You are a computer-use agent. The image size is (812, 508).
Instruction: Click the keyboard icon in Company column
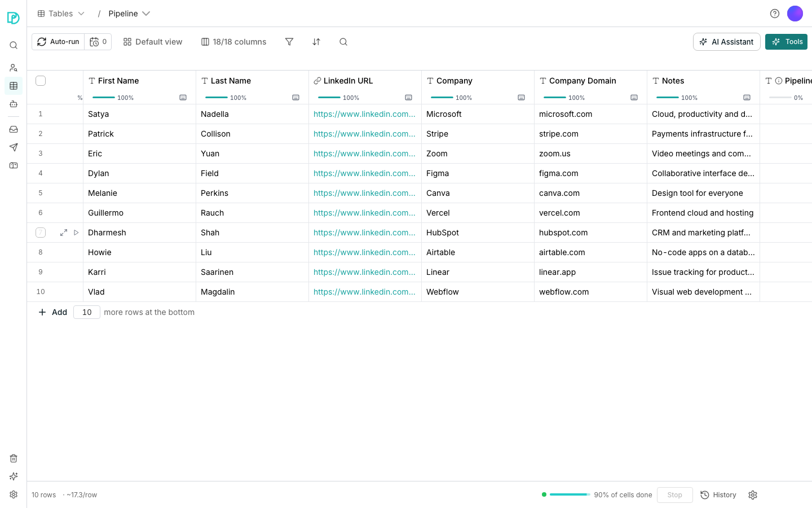[521, 98]
